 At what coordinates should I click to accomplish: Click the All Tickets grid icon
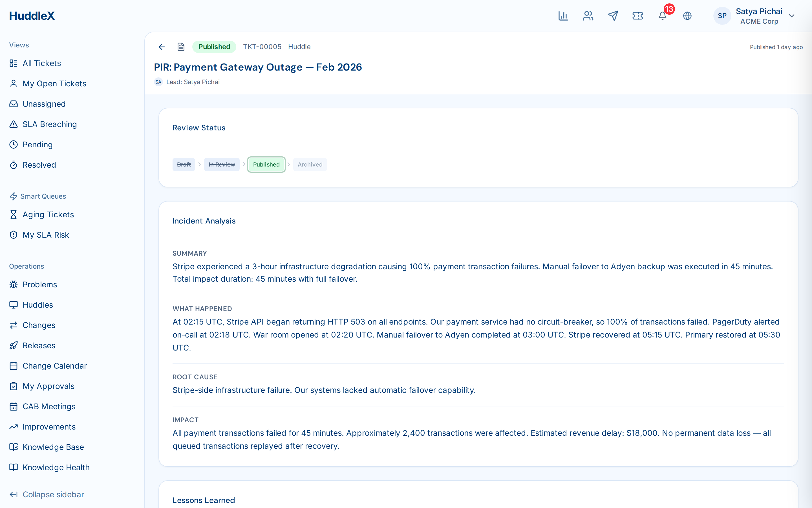click(x=14, y=63)
